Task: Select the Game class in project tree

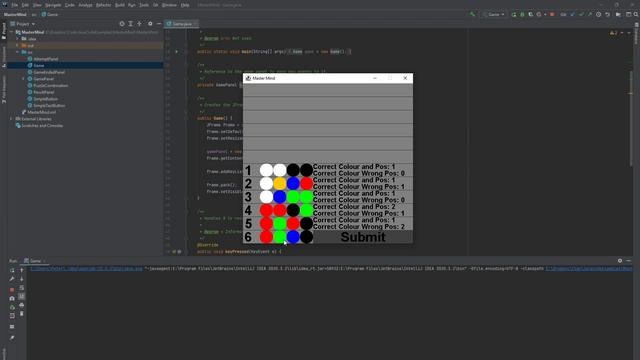Action: (x=39, y=65)
